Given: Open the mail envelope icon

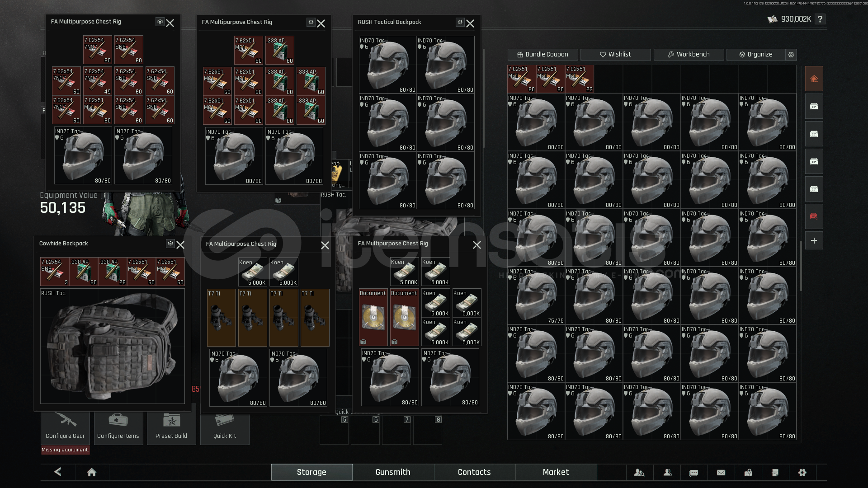Looking at the screenshot, I should (721, 473).
